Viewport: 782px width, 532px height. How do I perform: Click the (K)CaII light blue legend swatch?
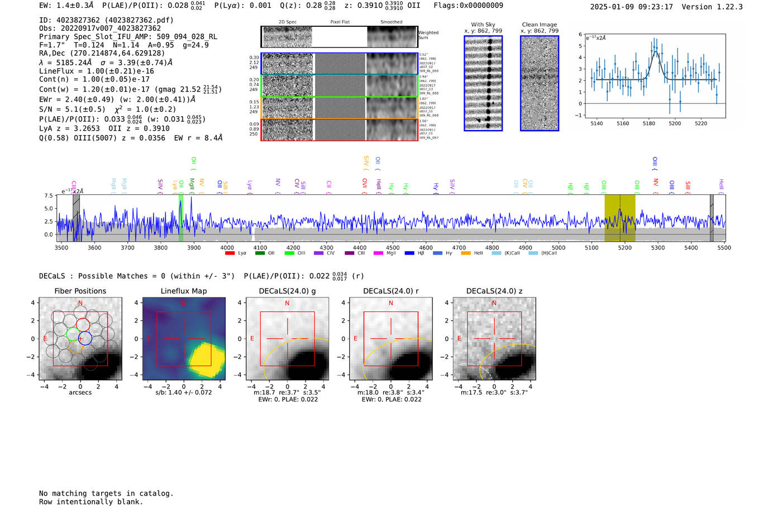[x=496, y=253]
